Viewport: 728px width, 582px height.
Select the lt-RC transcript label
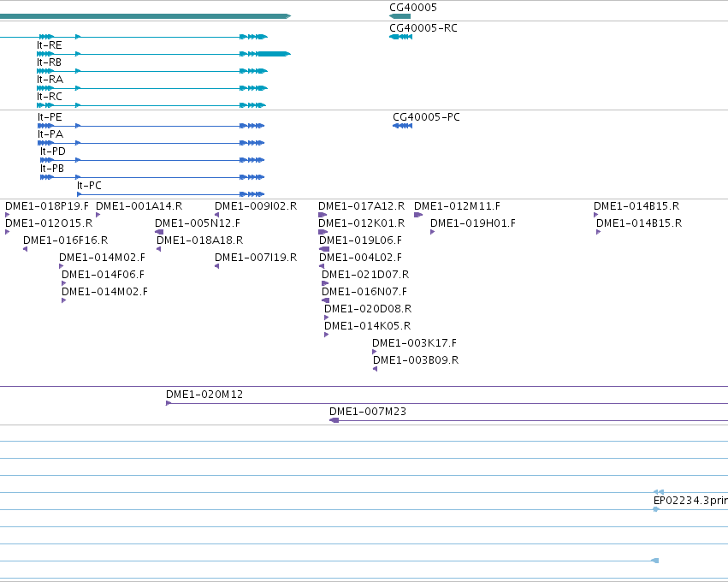tap(50, 97)
